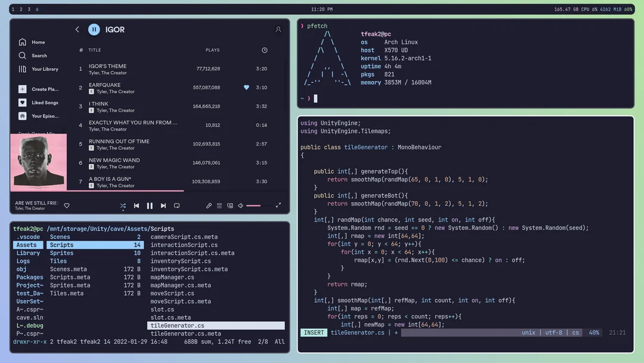Open Search from the sidebar

click(x=38, y=55)
